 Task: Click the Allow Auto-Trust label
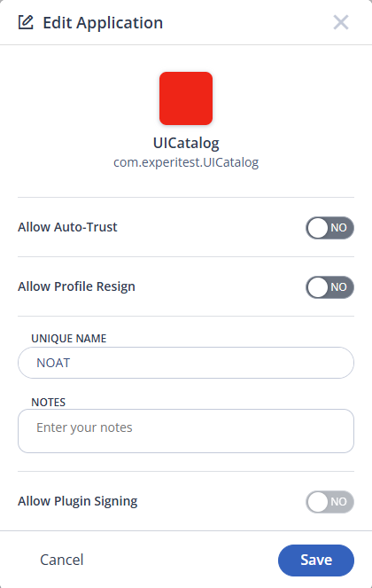pyautogui.click(x=67, y=227)
